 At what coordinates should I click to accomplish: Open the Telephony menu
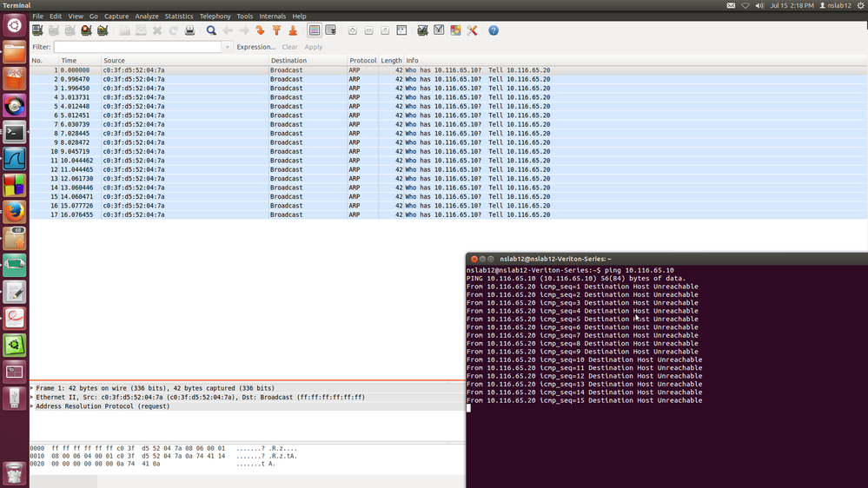click(215, 16)
